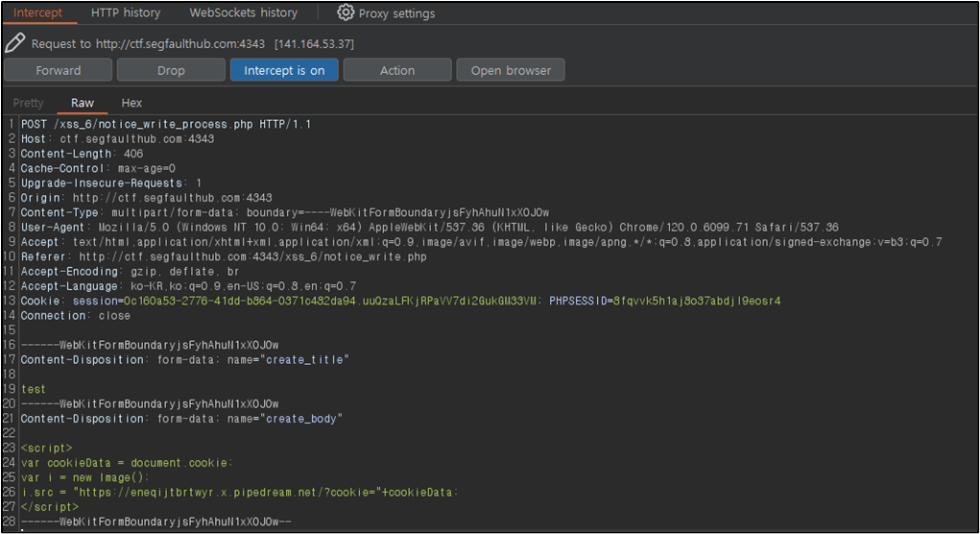
Task: Select the Raw view tab
Action: [82, 103]
